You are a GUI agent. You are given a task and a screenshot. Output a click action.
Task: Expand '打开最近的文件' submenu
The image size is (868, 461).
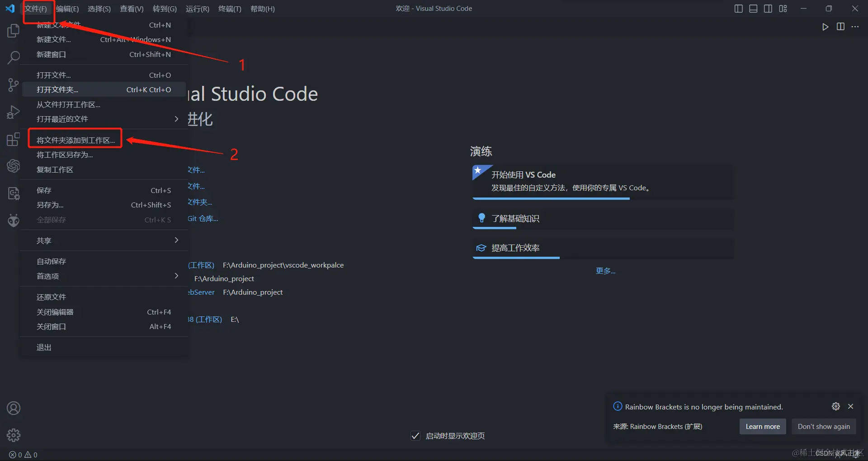point(104,119)
